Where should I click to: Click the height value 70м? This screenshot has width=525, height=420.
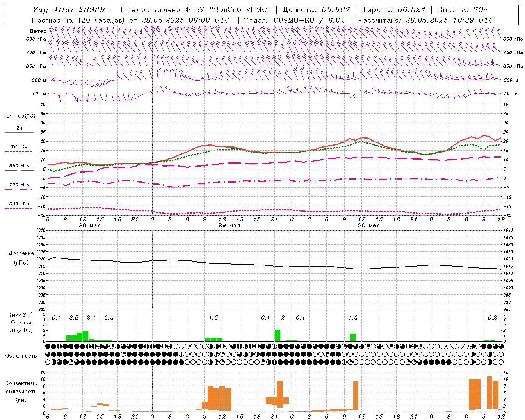480,10
